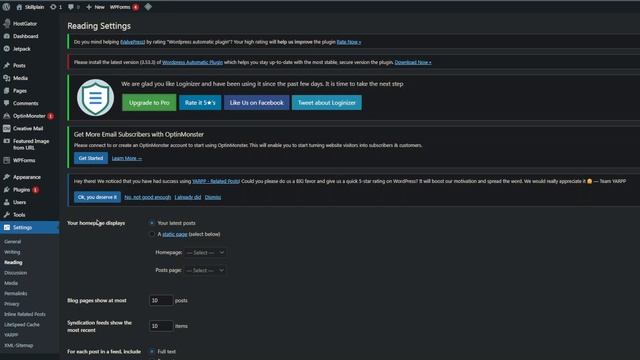The image size is (640, 360).
Task: Click Ok, you deserve it button
Action: (97, 197)
